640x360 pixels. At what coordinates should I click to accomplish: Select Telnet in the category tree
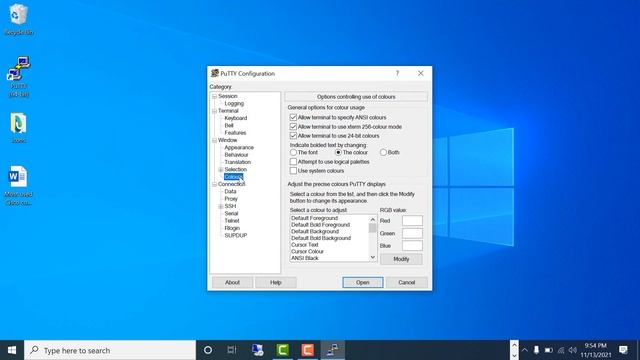coord(232,221)
